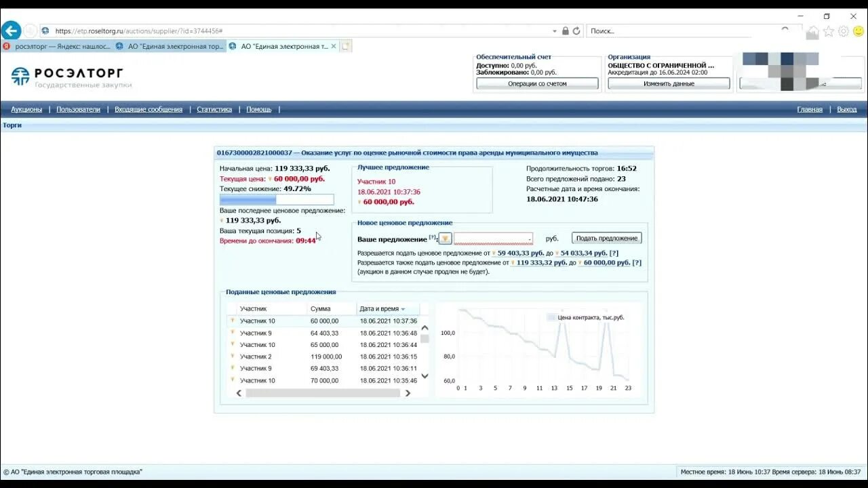868x488 pixels.
Task: Click the Изменить данные button
Action: tap(669, 84)
